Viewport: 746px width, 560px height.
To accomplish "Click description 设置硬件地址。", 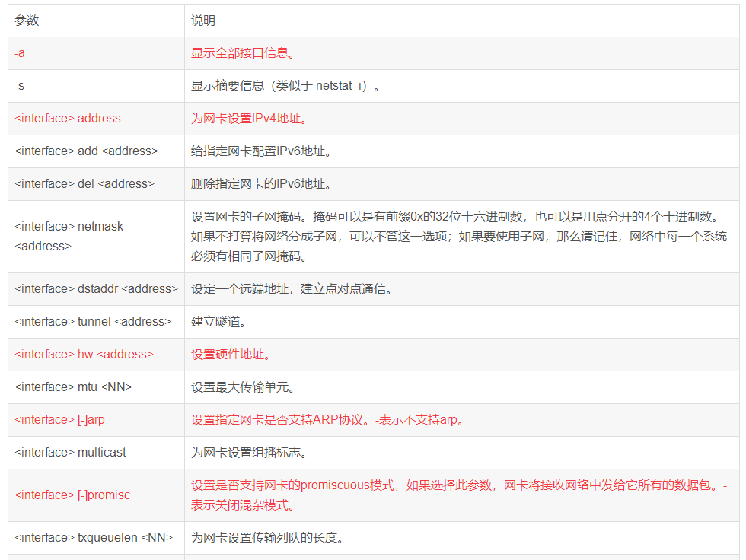I will coord(231,355).
